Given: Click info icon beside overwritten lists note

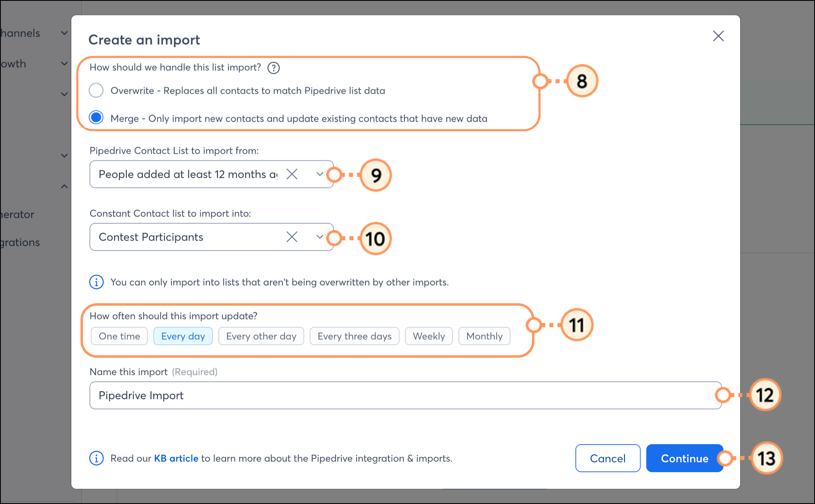Looking at the screenshot, I should (96, 282).
